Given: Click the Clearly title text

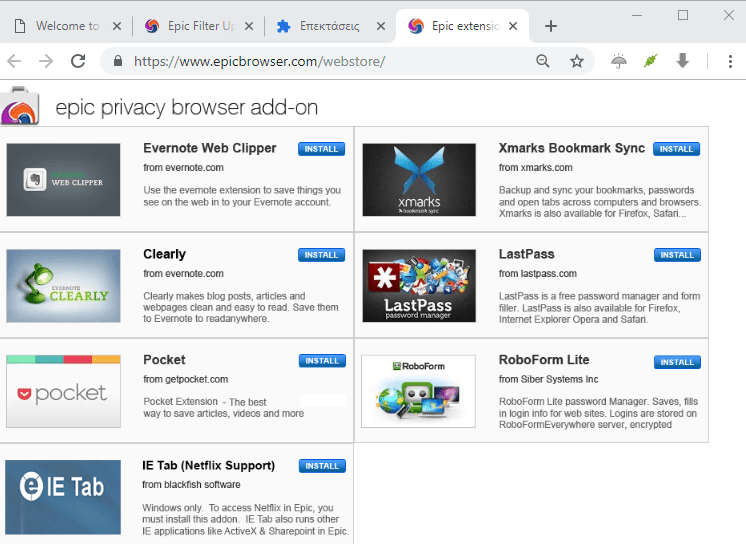Looking at the screenshot, I should (x=165, y=254).
